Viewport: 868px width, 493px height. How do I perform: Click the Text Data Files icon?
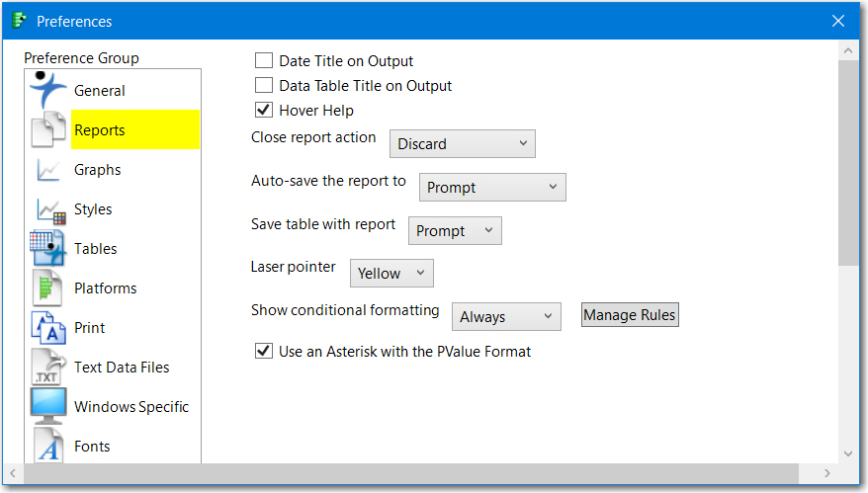(47, 368)
